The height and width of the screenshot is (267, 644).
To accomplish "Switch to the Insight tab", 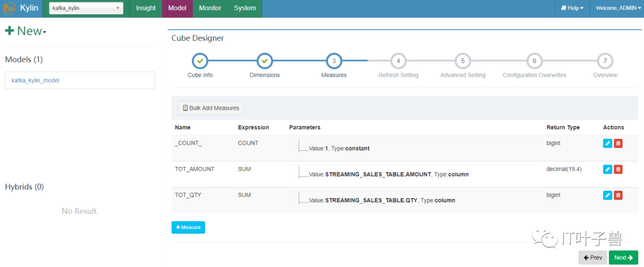I will (146, 8).
